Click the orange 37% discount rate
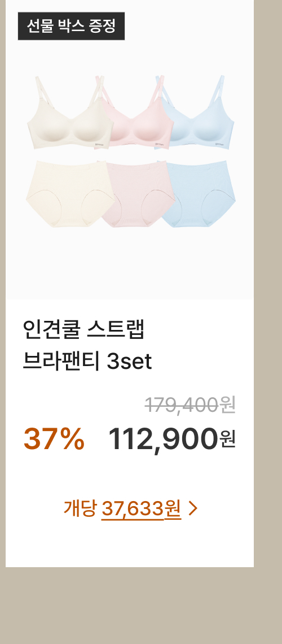Screen dimensions: 282x644 point(54,439)
